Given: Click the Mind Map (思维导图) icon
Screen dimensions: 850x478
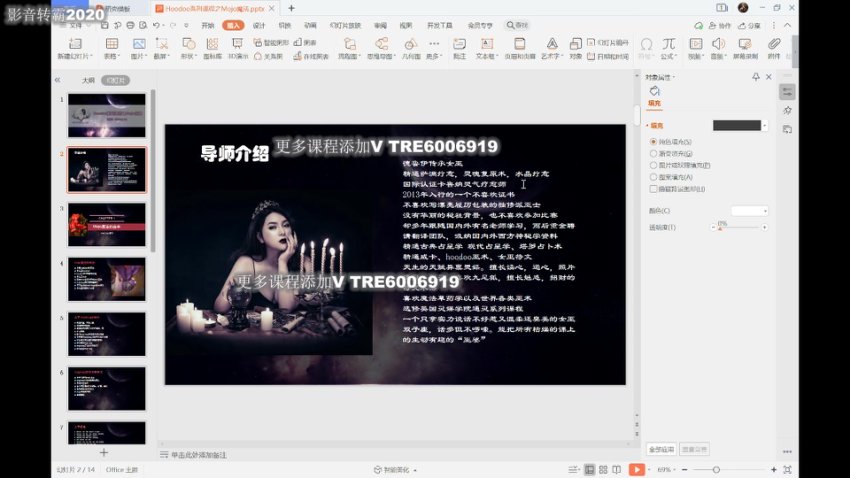Looking at the screenshot, I should point(382,44).
